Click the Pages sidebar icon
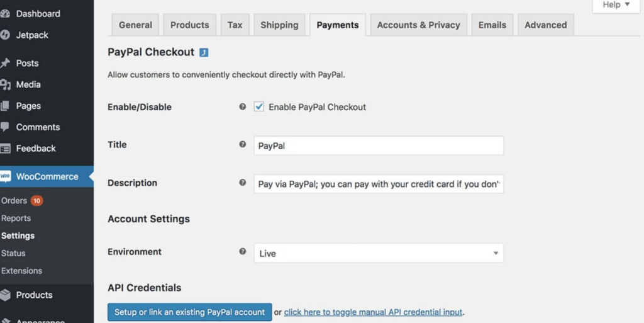This screenshot has width=644, height=323. pyautogui.click(x=6, y=106)
